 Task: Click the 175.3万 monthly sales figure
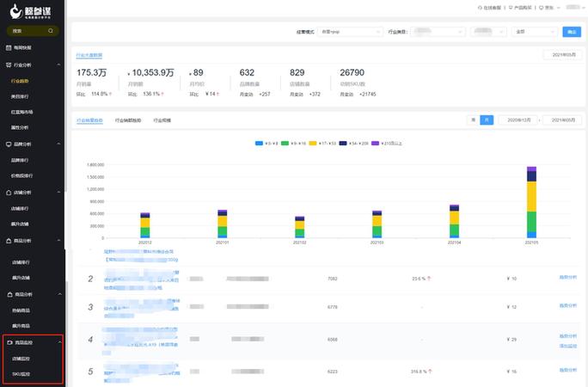pyautogui.click(x=91, y=73)
